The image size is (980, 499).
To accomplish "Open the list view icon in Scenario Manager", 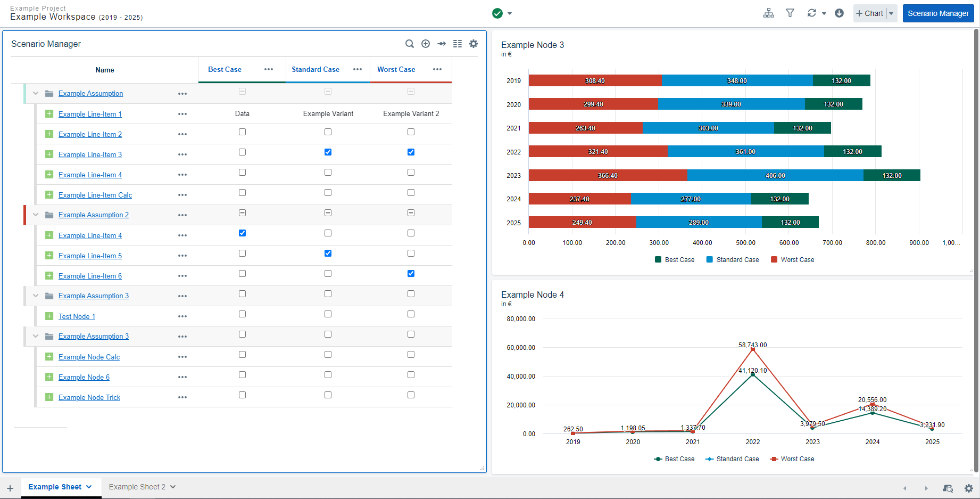I will coord(458,44).
